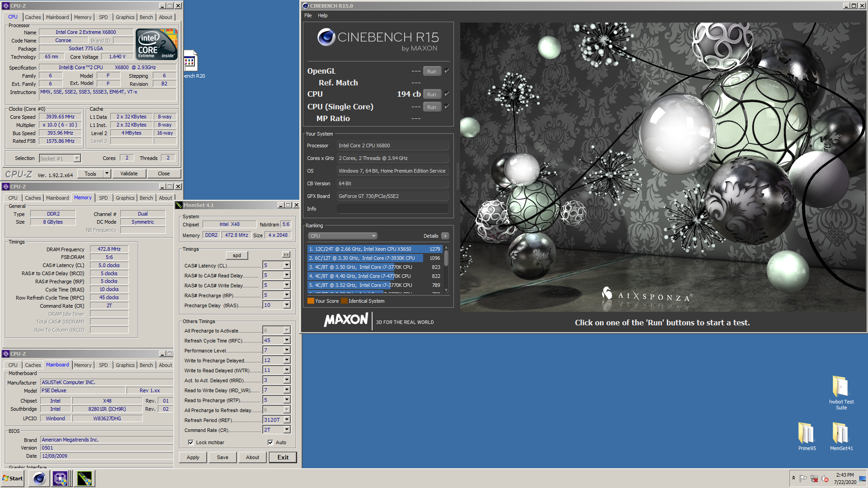
Task: Click the MemSet 4.1 title bar icon
Action: (179, 205)
